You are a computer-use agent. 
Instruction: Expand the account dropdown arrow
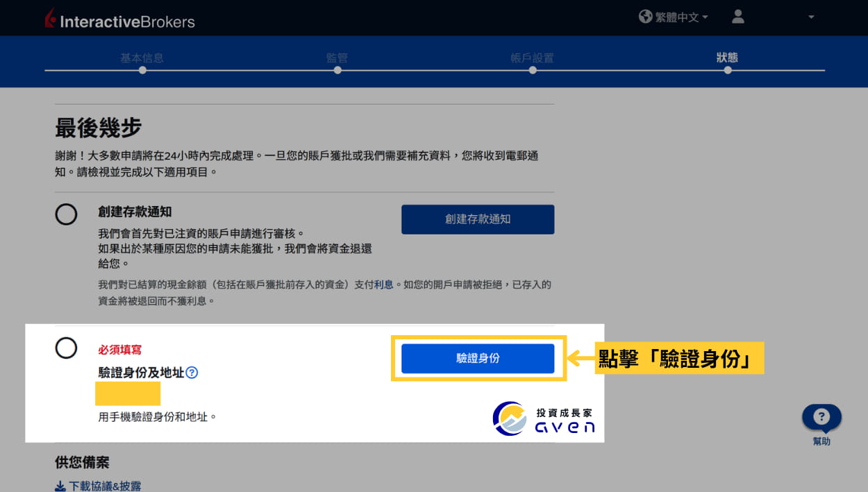(811, 17)
